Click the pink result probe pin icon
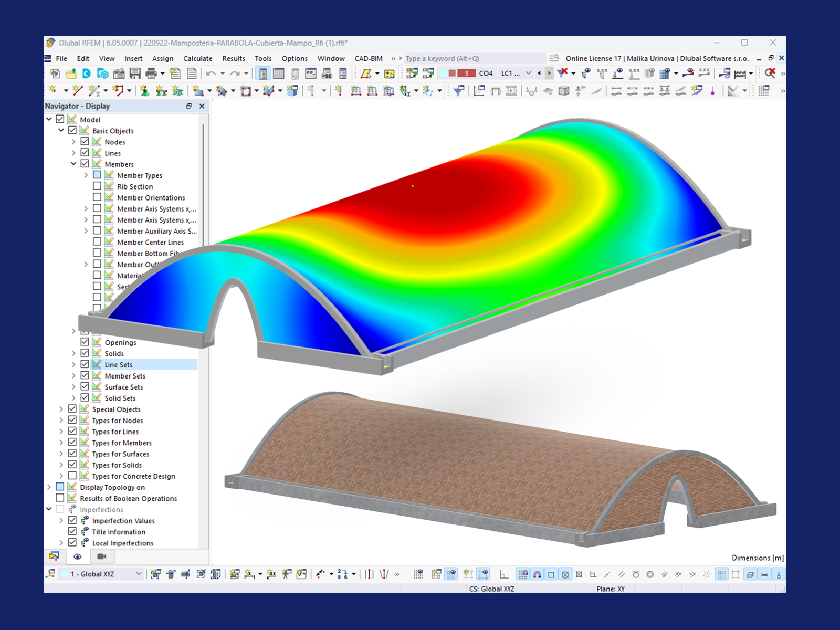The width and height of the screenshot is (840, 630). pyautogui.click(x=712, y=91)
